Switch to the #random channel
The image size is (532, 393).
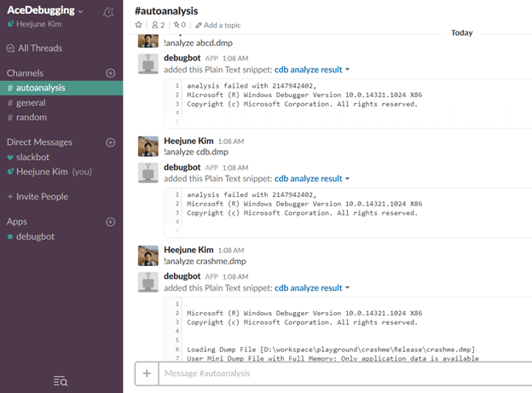pos(32,118)
